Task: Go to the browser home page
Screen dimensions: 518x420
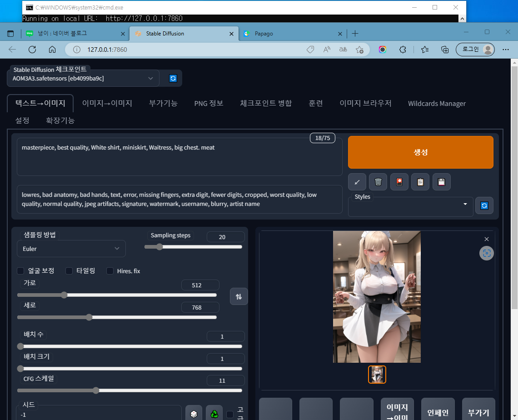Action: [x=52, y=50]
